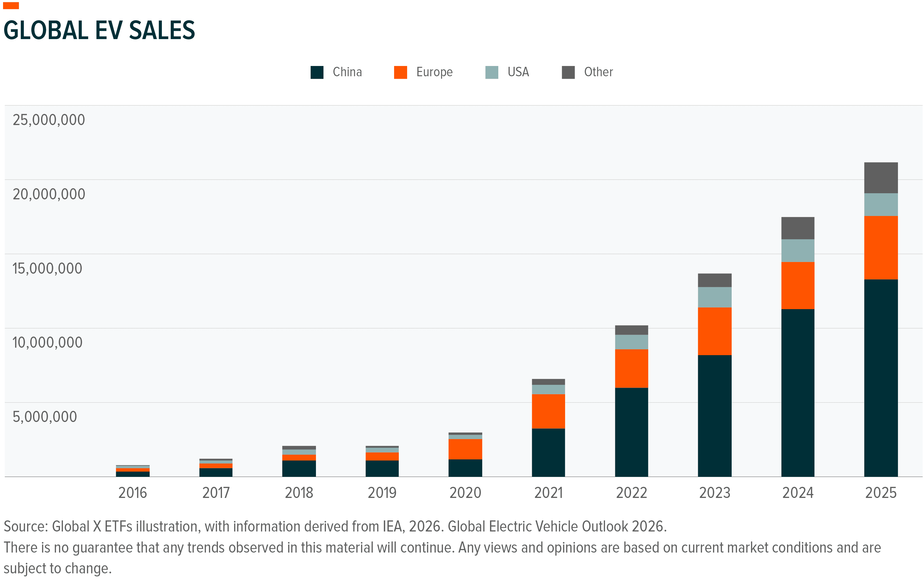924x580 pixels.
Task: Click the 2025 year label
Action: click(881, 493)
